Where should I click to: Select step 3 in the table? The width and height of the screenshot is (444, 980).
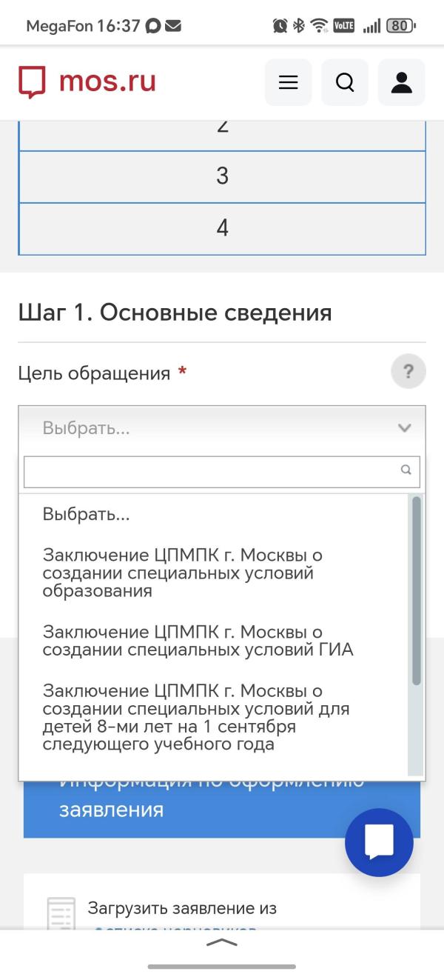click(x=222, y=176)
